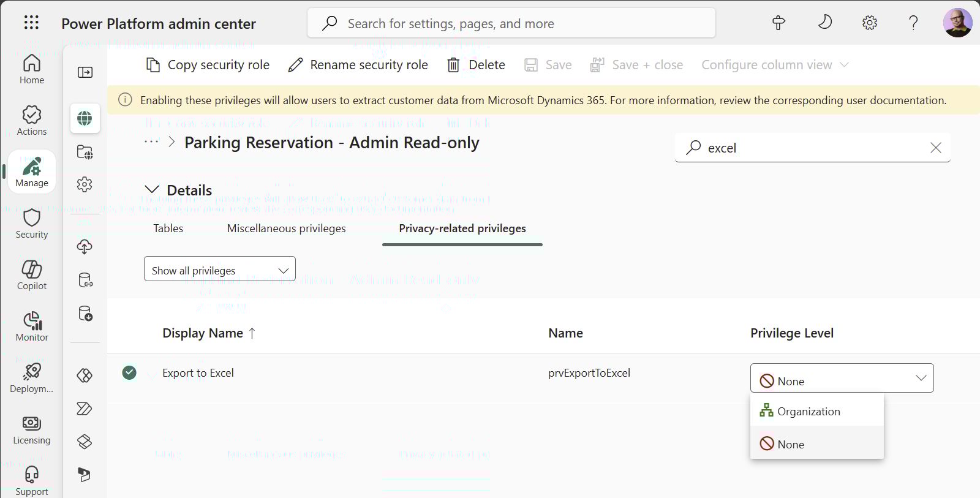The height and width of the screenshot is (498, 980).
Task: Click Copy security role
Action: [208, 65]
